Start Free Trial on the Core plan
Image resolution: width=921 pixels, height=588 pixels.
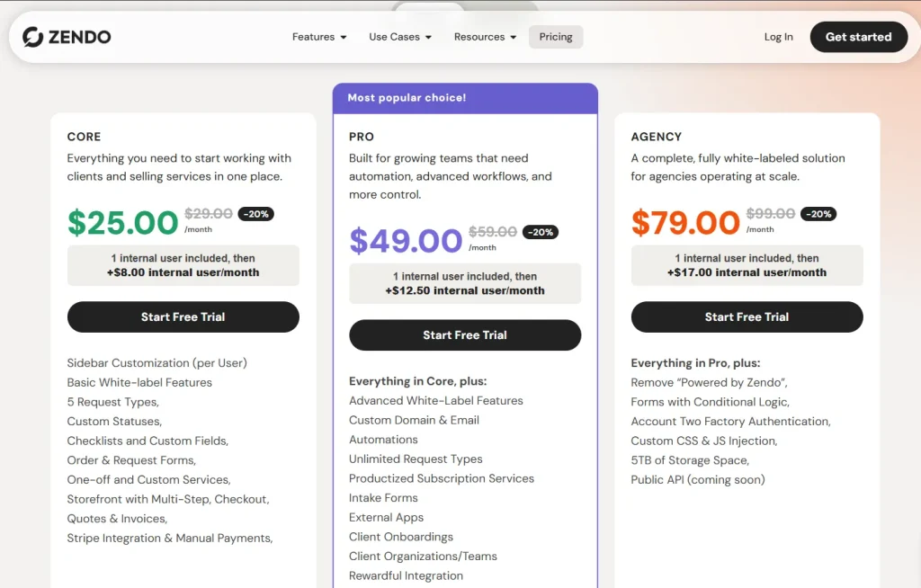tap(183, 316)
